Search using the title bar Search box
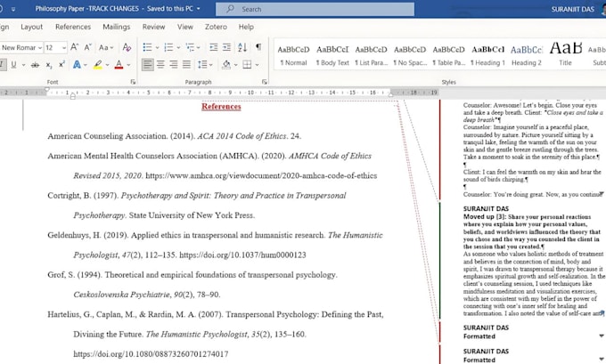This screenshot has width=606, height=364. coord(315,9)
